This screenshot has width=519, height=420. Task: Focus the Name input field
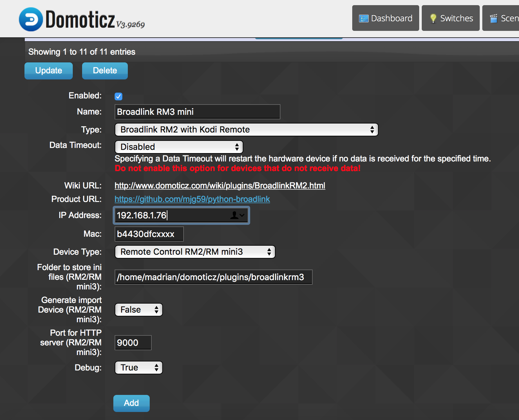(x=197, y=112)
